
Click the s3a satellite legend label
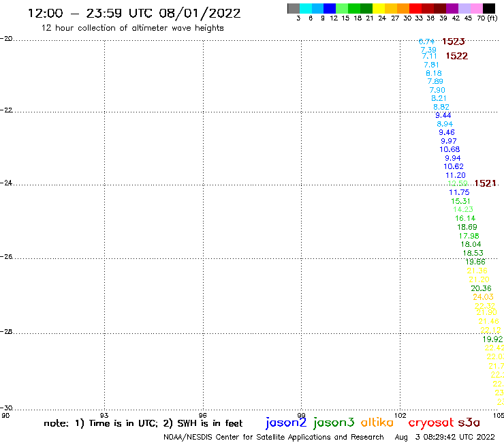469,423
